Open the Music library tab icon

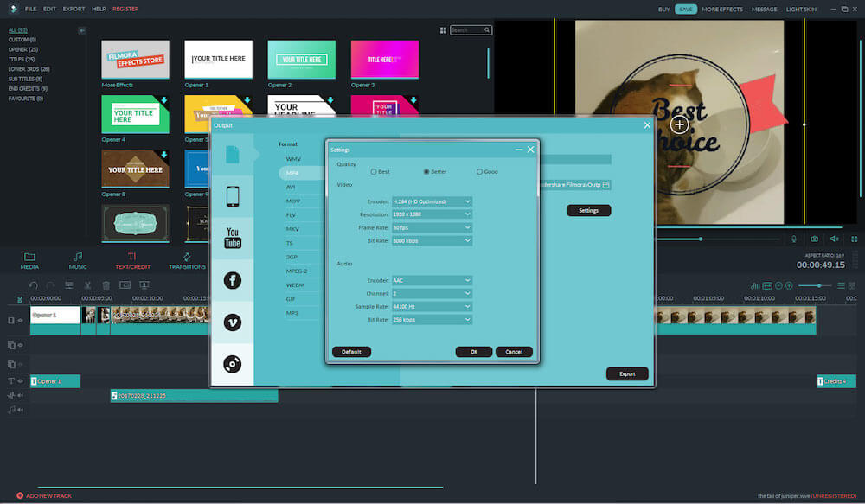point(78,261)
